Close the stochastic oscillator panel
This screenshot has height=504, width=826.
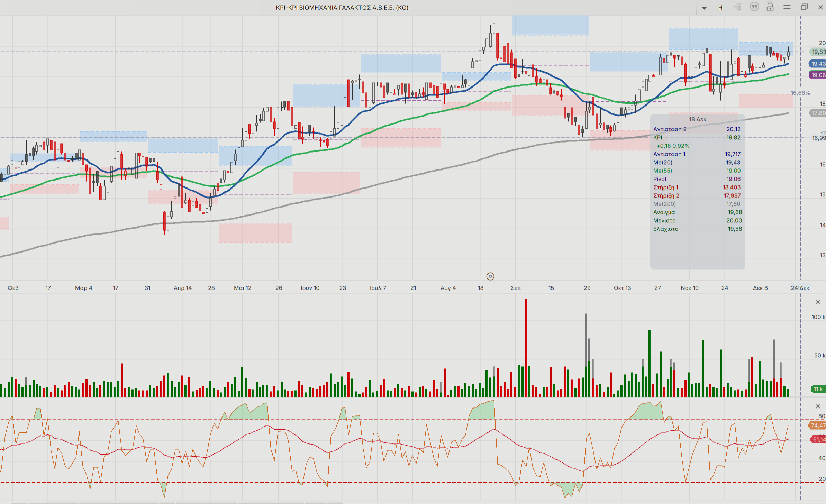click(818, 406)
